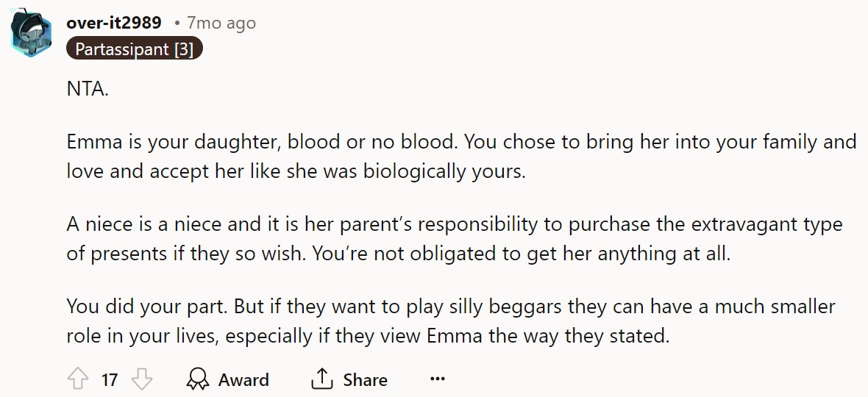Downvote the comment by over-it2989
The height and width of the screenshot is (397, 868).
[x=141, y=379]
